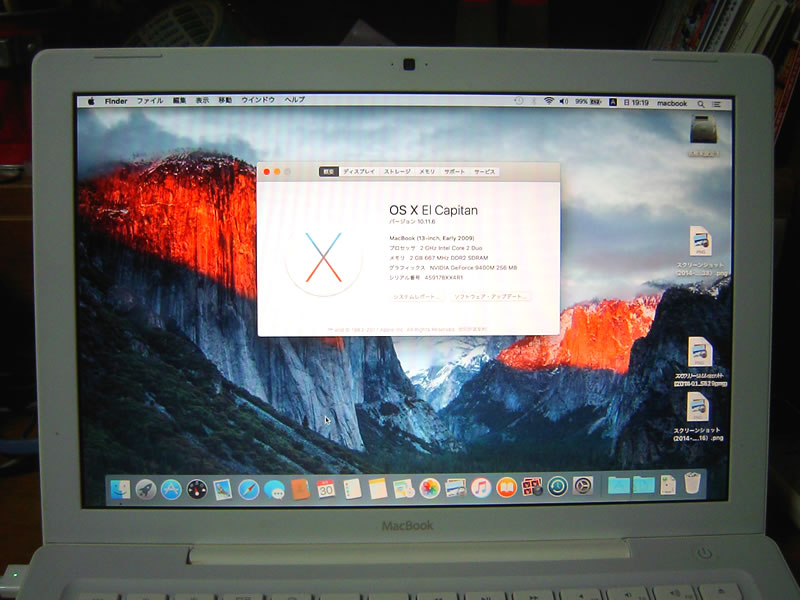Open iBooks orange book icon
800x600 pixels.
click(507, 488)
